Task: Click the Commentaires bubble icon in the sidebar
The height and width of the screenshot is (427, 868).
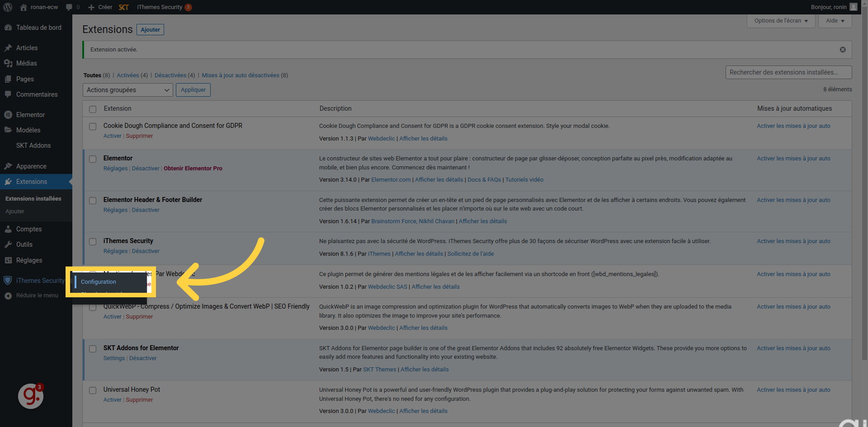Action: coord(8,94)
